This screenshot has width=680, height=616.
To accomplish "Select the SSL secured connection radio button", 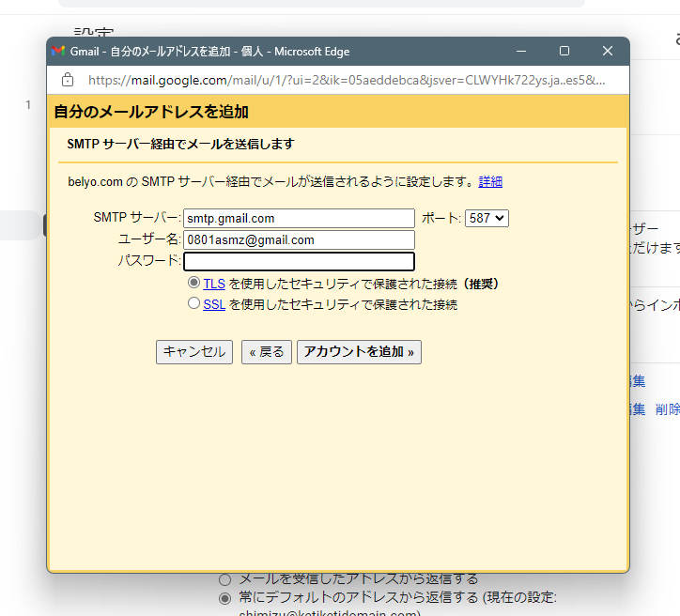I will click(x=193, y=303).
